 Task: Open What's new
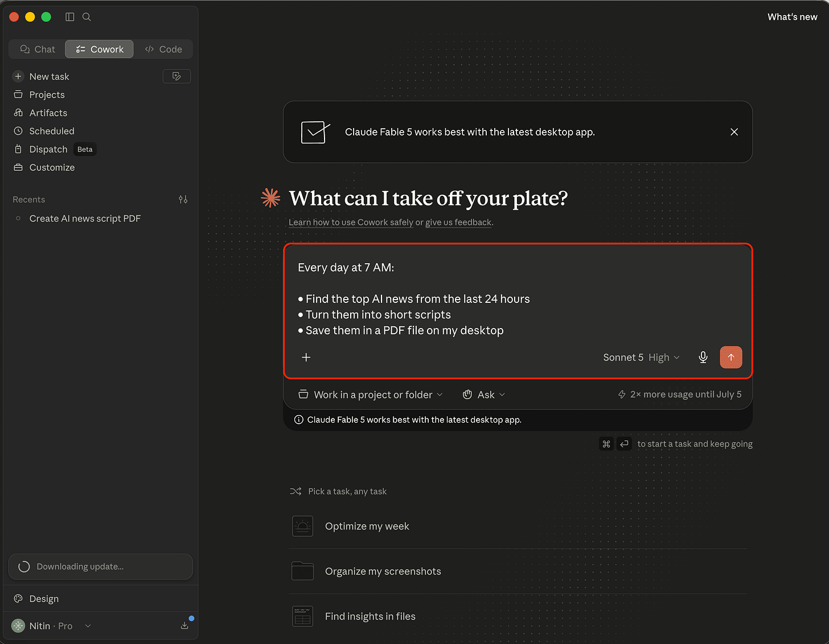point(792,17)
